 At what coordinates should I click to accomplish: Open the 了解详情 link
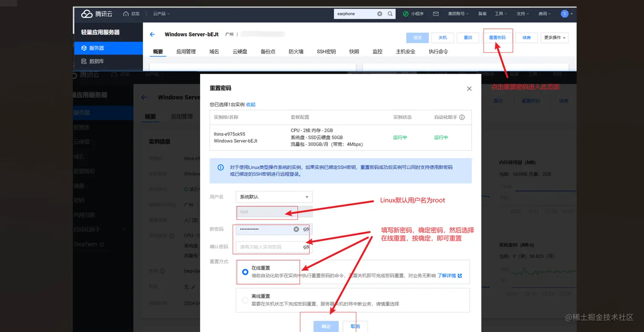pos(447,276)
